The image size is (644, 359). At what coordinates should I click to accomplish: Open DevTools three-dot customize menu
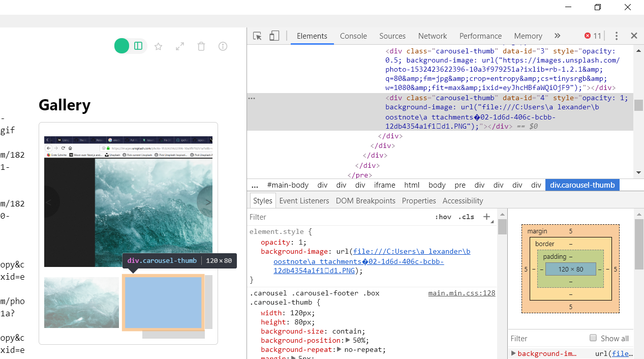[x=617, y=36]
